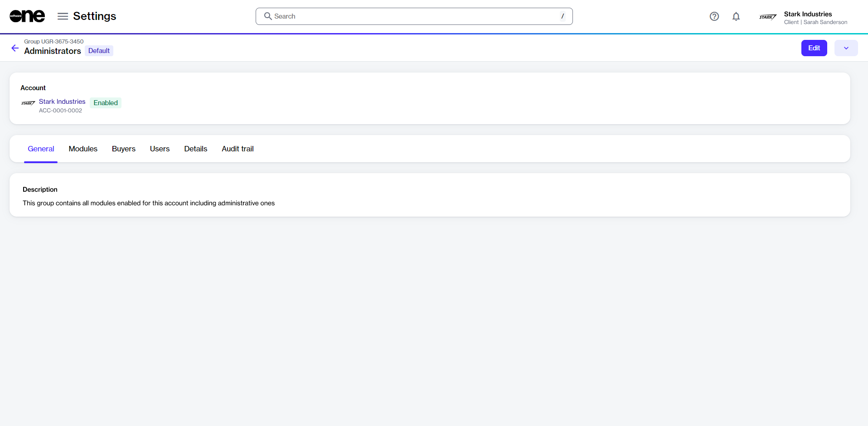The width and height of the screenshot is (868, 426).
Task: Open the Stark Industries account link
Action: pyautogui.click(x=62, y=102)
